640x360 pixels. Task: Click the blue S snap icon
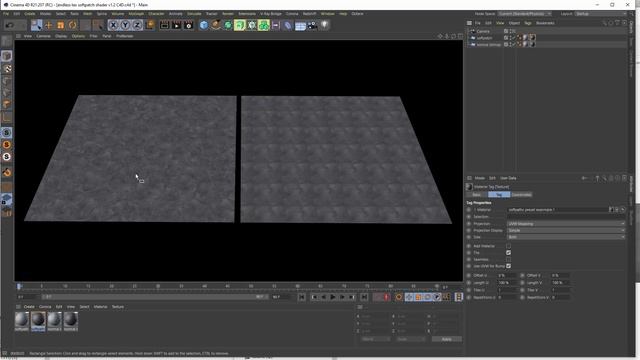(7, 133)
